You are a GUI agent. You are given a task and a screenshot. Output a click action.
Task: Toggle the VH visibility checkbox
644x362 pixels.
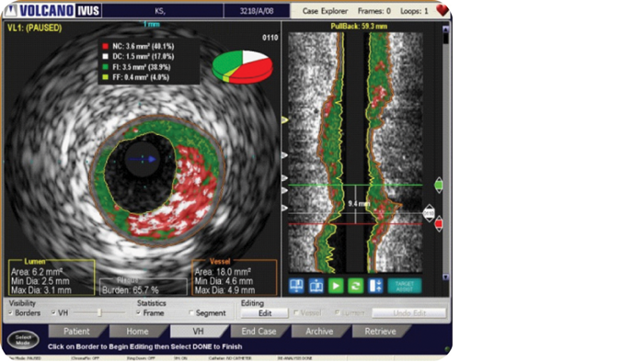pos(53,312)
